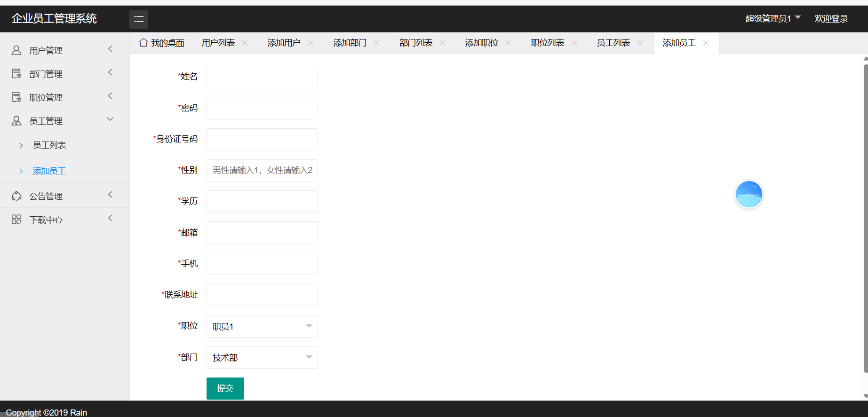Click the floating blue circle icon
Screen dimensions: 868x417
(x=749, y=194)
